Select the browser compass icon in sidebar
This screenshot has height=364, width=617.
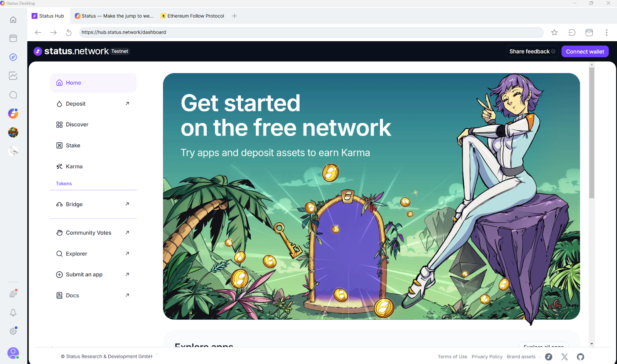(x=13, y=57)
